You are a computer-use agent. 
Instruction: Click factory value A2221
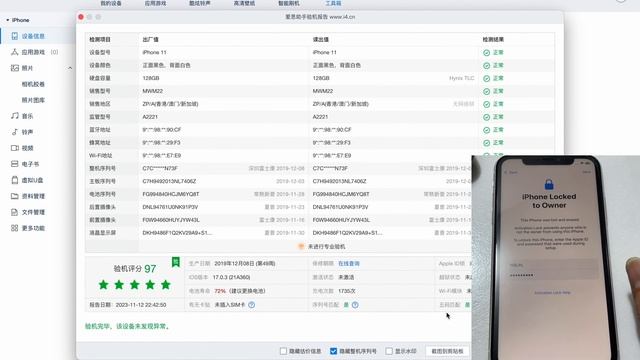click(150, 117)
